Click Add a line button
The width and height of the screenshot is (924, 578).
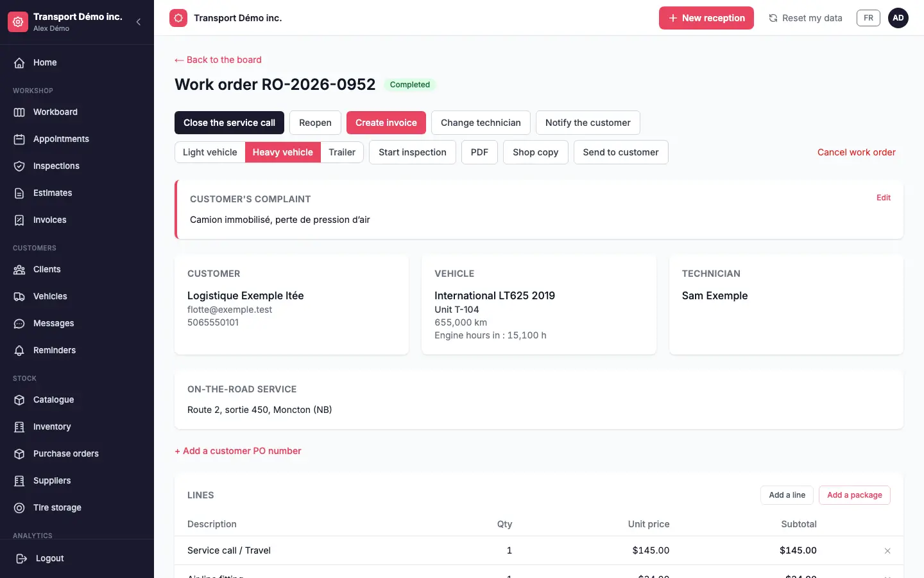[787, 495]
